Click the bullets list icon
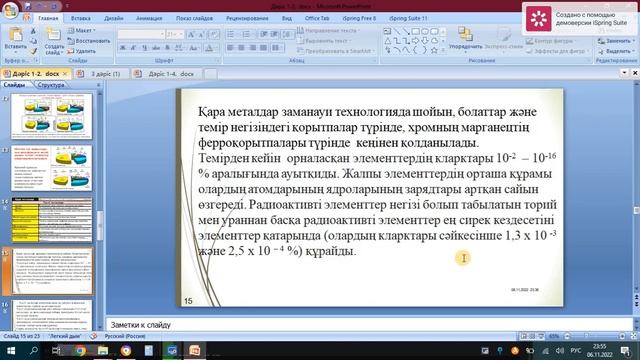The image size is (640, 360). (231, 34)
